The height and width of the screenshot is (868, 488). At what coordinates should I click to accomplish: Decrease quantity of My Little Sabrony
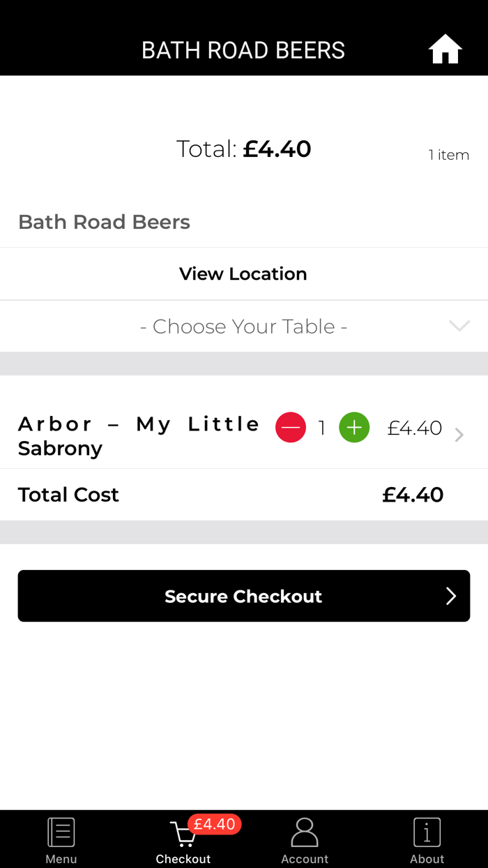(x=291, y=428)
